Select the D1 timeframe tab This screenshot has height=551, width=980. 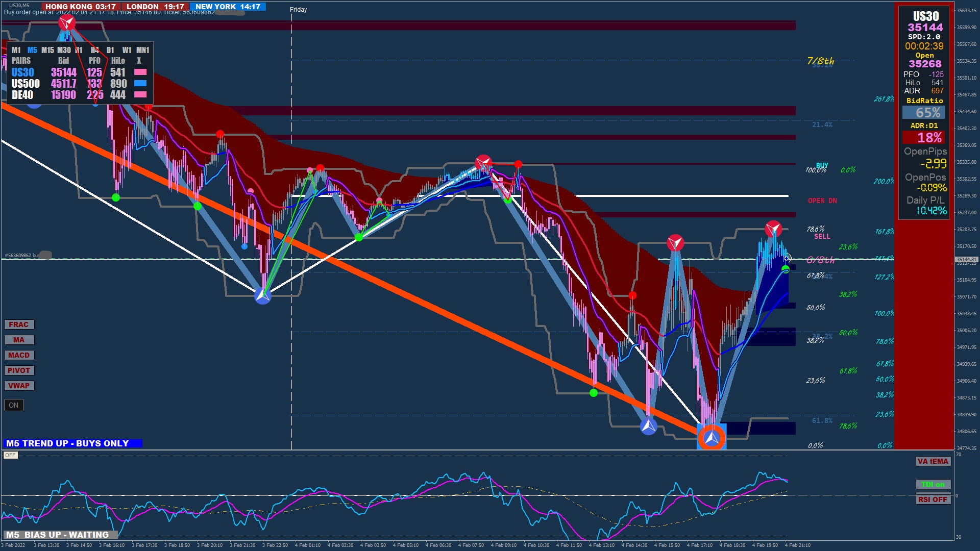point(110,50)
